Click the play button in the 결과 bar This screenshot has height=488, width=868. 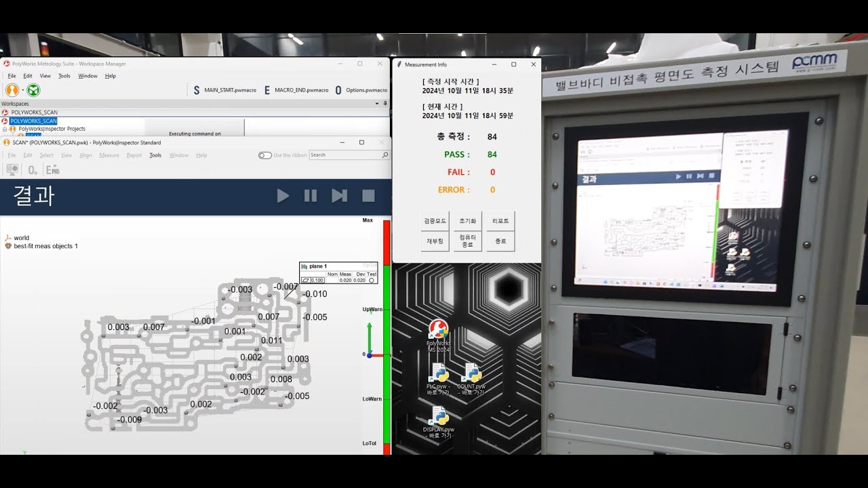[x=283, y=196]
